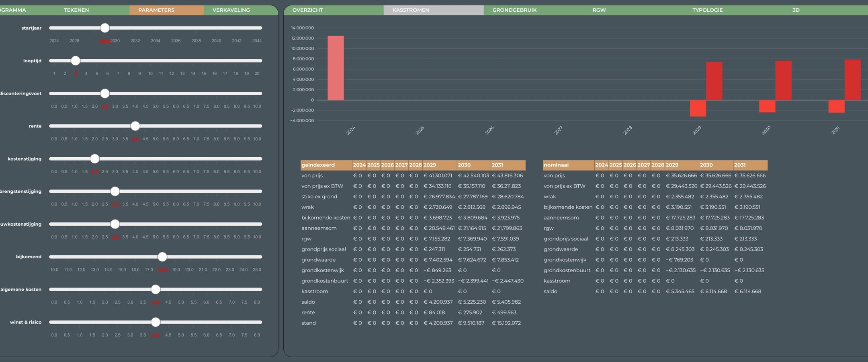Click the 2024 bar in the chart
Screen dimensions: 868x362
click(x=336, y=68)
